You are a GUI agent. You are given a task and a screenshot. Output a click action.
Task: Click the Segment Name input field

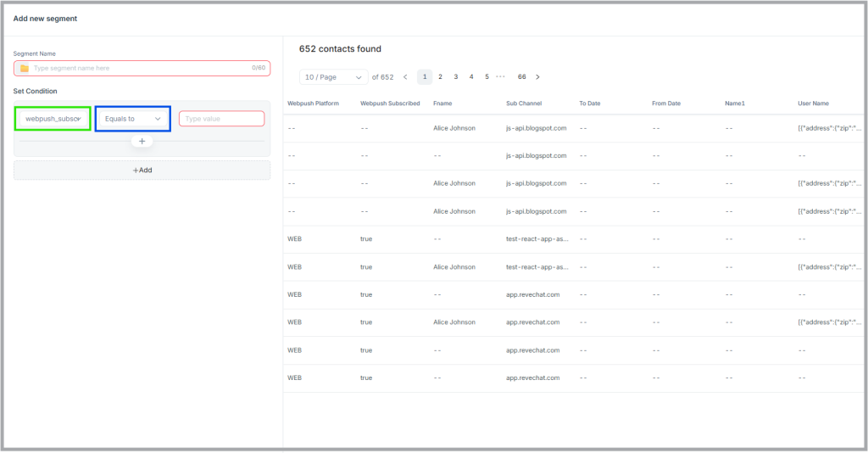pyautogui.click(x=141, y=68)
